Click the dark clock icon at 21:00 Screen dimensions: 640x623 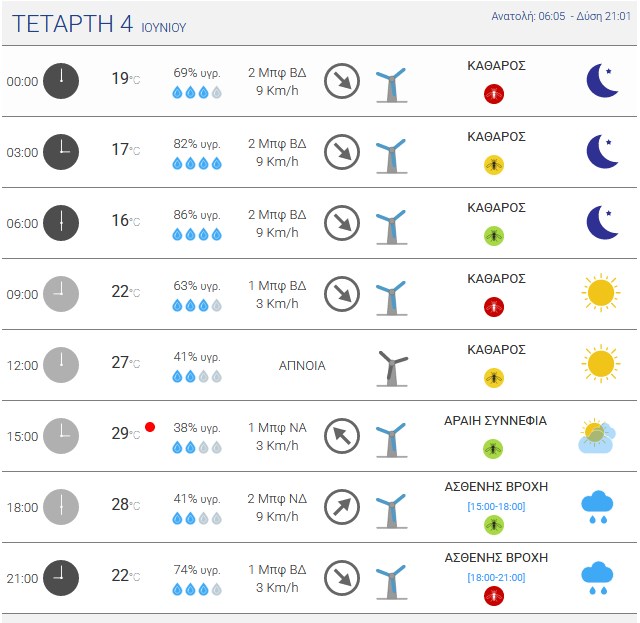click(61, 578)
